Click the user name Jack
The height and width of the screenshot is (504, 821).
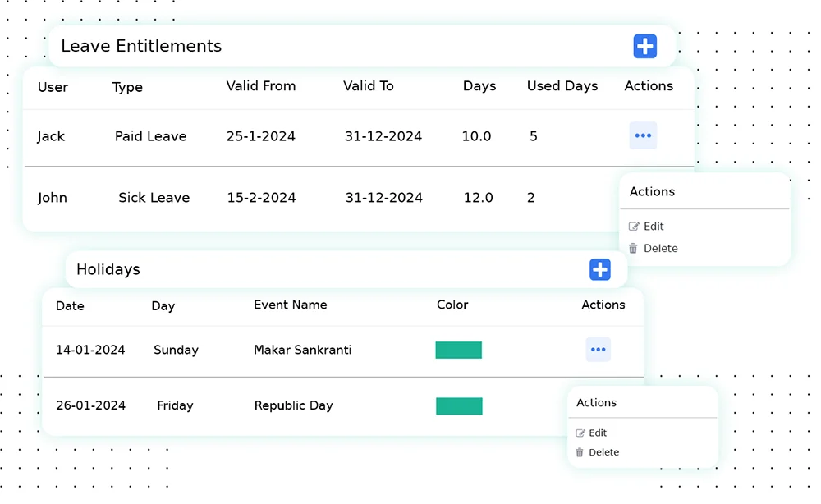pos(50,136)
